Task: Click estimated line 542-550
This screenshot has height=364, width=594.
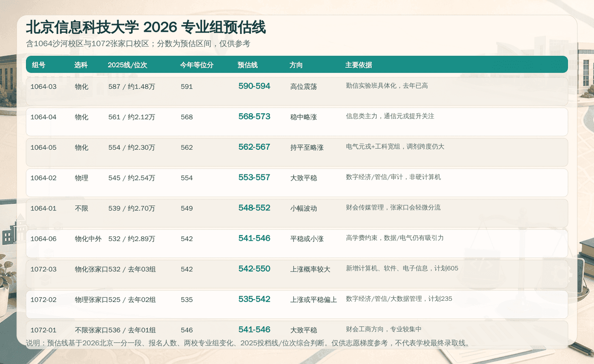Action: [254, 269]
